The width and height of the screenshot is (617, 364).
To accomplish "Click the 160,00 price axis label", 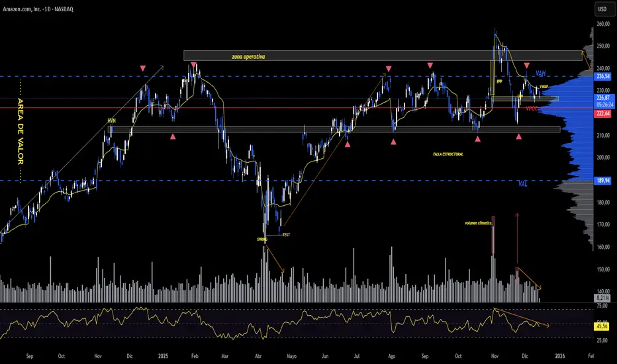I will 603,247.
